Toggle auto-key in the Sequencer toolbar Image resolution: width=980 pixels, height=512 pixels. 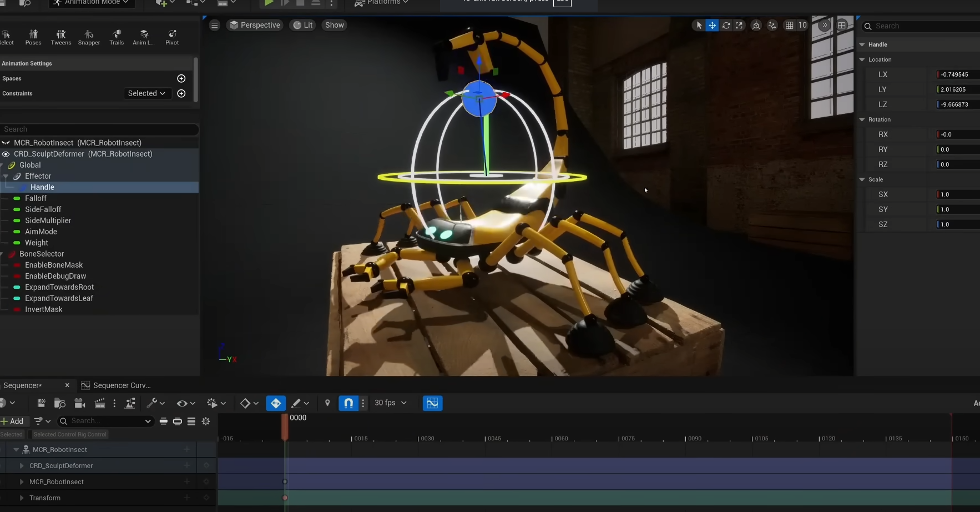coord(276,403)
